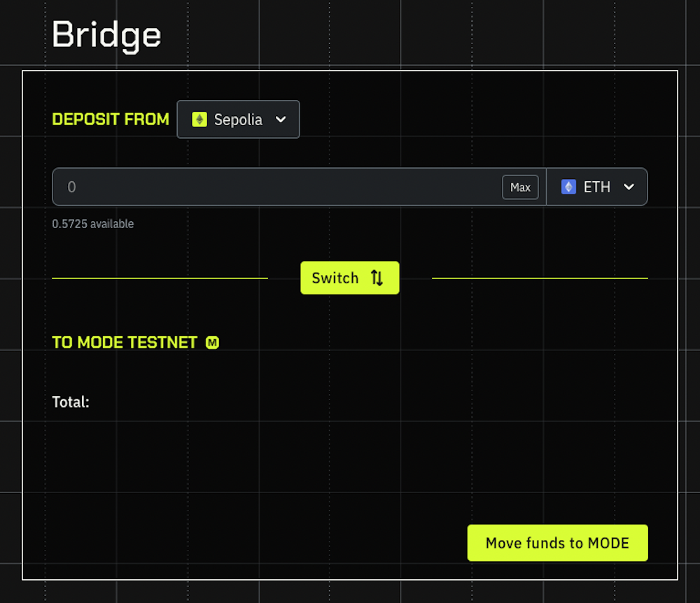Click the diamond icon in network selector

pos(199,119)
